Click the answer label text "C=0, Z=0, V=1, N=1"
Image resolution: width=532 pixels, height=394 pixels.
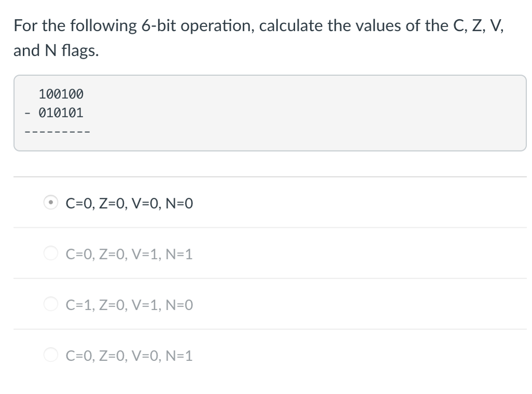tap(129, 254)
